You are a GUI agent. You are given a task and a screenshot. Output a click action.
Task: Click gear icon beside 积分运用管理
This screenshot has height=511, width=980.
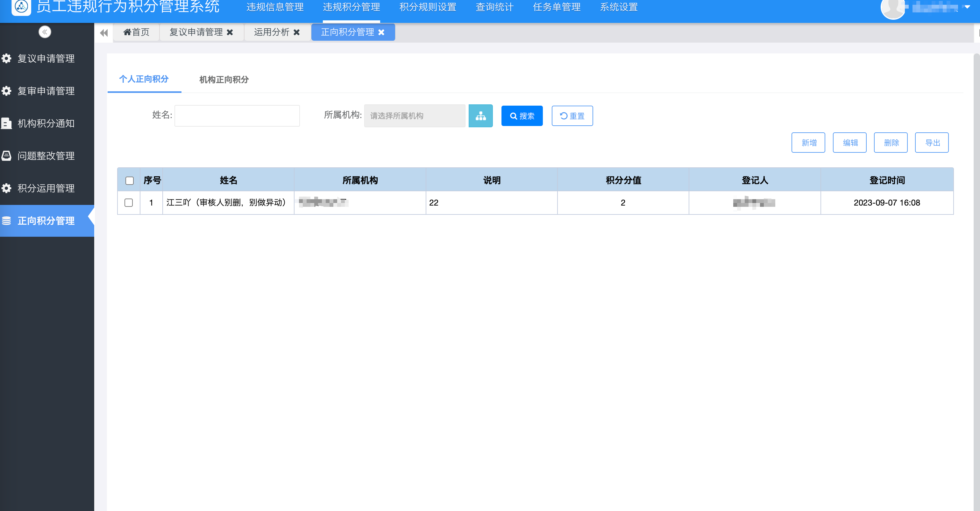tap(6, 188)
